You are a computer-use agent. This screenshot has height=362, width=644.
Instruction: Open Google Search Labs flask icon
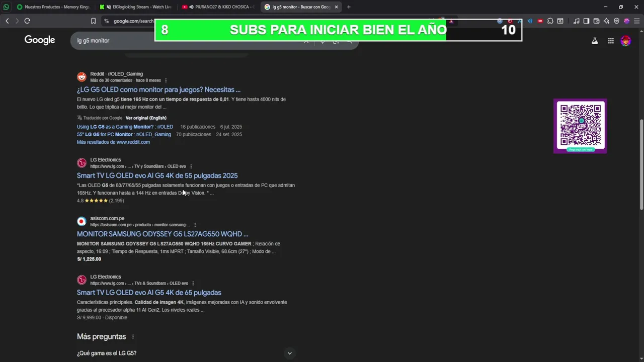click(x=595, y=41)
